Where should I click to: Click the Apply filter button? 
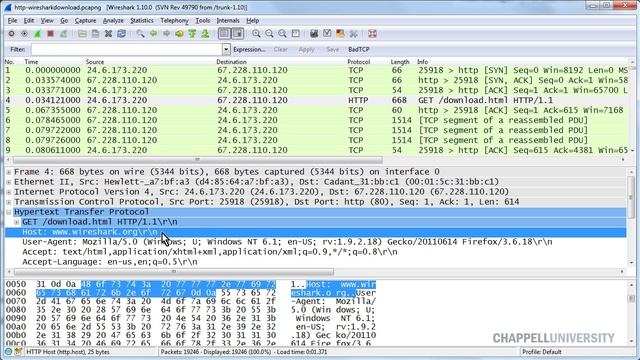point(306,49)
